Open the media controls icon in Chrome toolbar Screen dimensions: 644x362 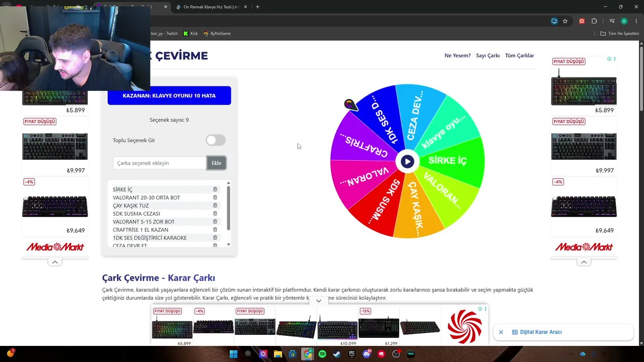coord(612,21)
